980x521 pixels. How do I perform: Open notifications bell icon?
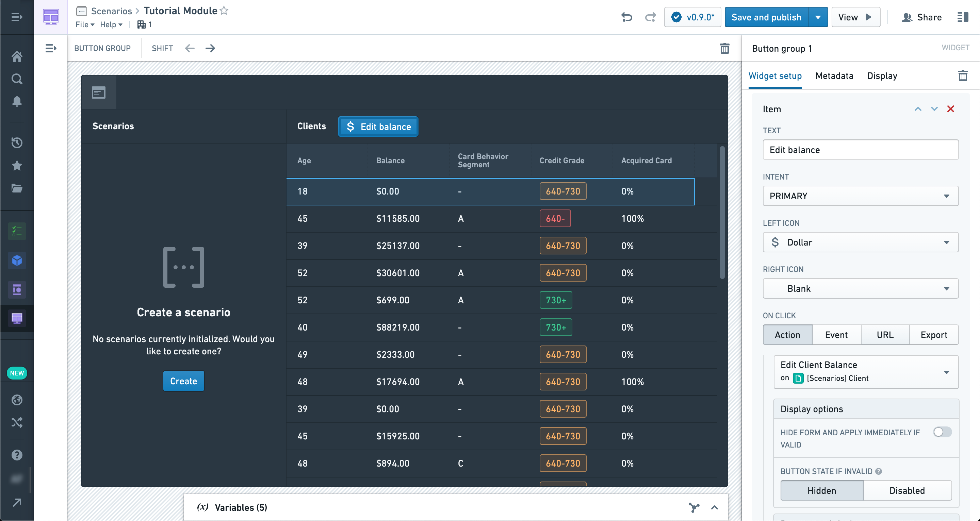[x=17, y=101]
